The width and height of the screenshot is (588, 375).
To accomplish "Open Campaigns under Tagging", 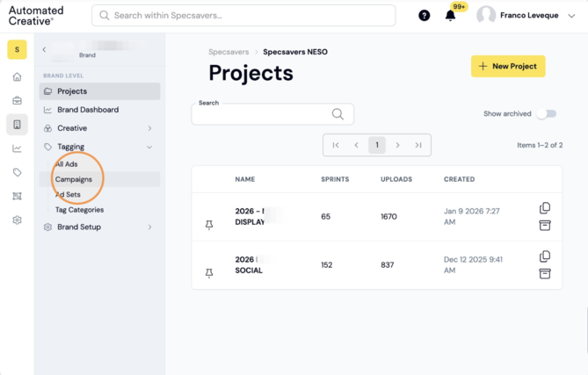I will pos(99,179).
